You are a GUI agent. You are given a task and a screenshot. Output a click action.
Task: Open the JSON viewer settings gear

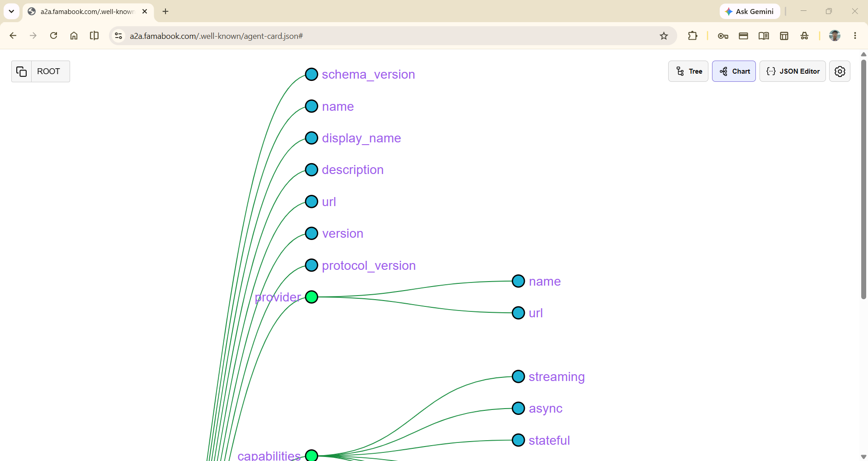point(840,71)
